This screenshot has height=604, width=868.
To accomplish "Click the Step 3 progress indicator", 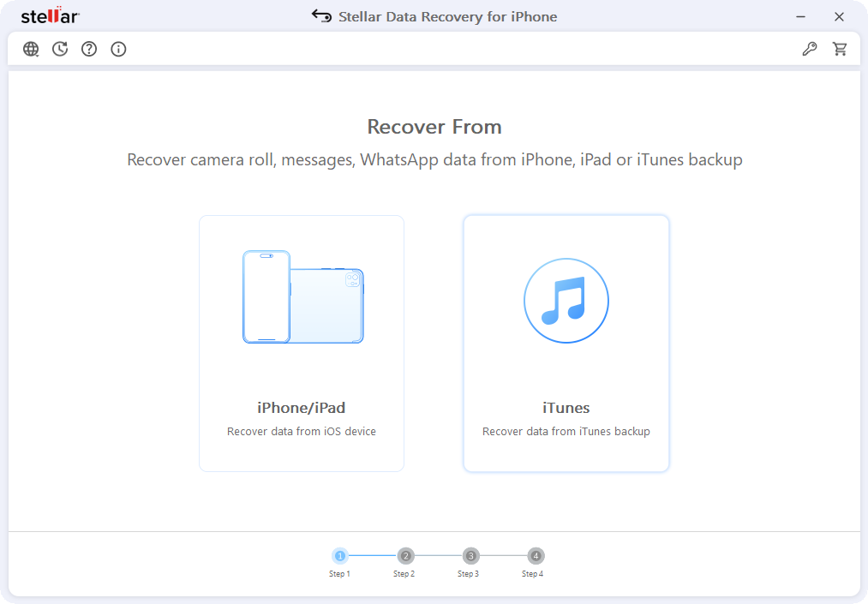I will [469, 556].
